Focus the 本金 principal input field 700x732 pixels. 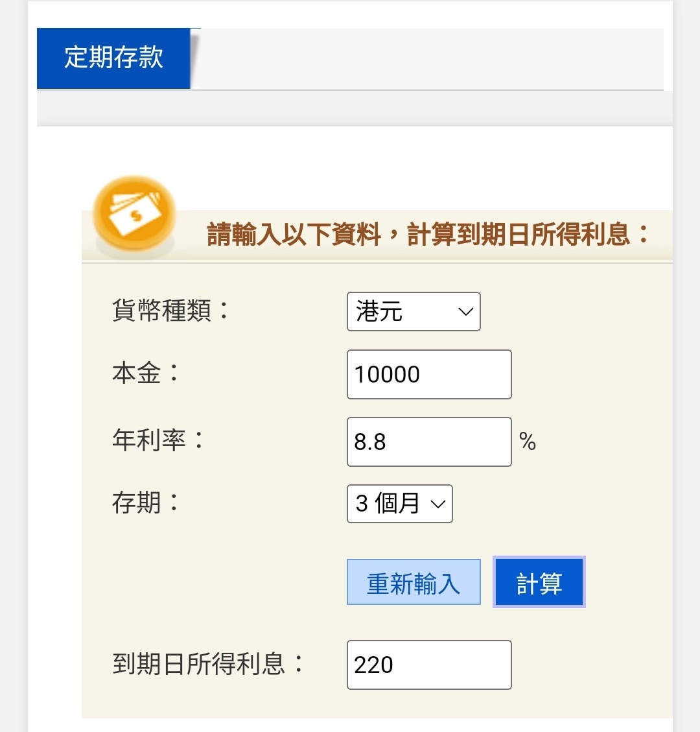pyautogui.click(x=429, y=374)
